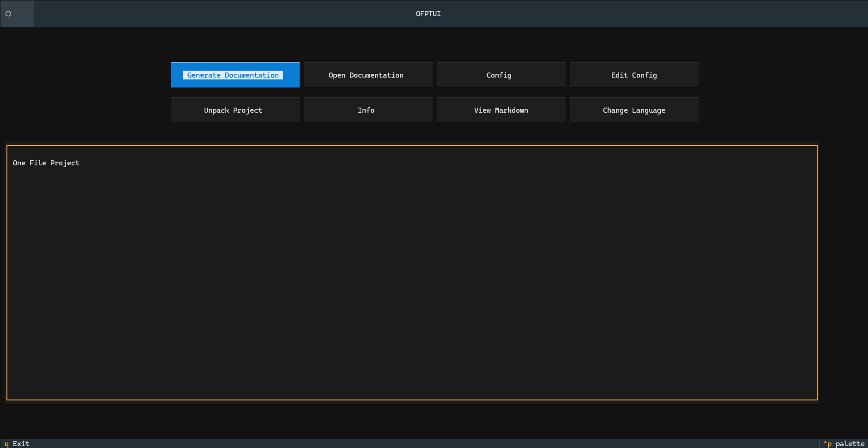The image size is (868, 448).
Task: Select the OFPTUI header title
Action: pyautogui.click(x=428, y=13)
